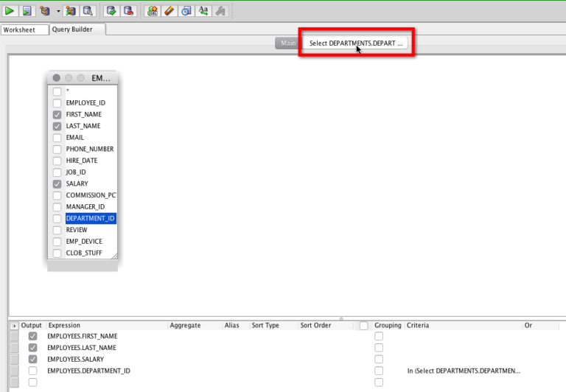Check the CLOB_STUFF column checkbox
The image size is (566, 392).
[x=57, y=253]
